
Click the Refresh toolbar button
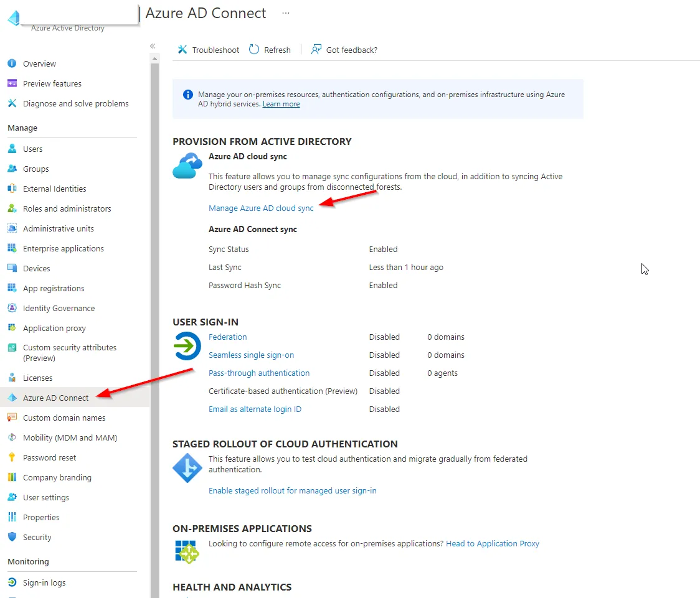(x=270, y=50)
